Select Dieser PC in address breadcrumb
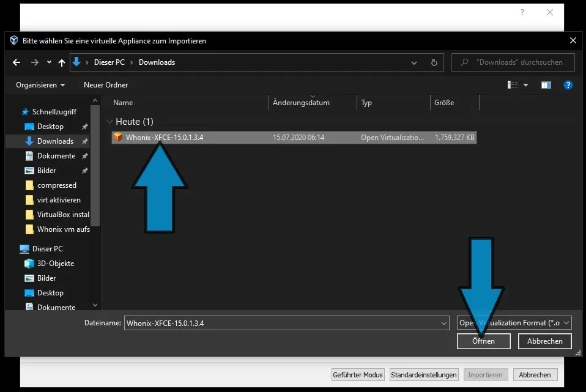 click(x=109, y=62)
